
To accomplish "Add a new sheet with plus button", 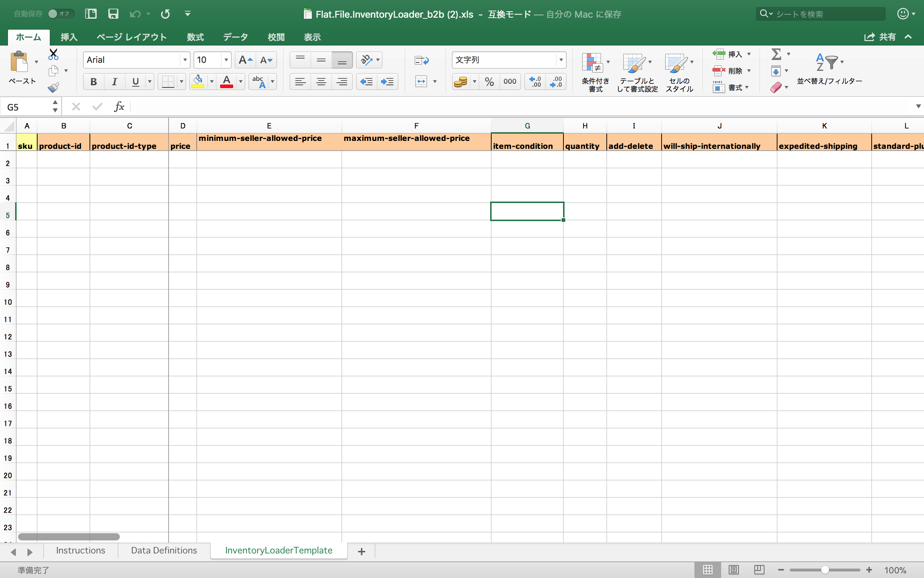I will (x=362, y=551).
